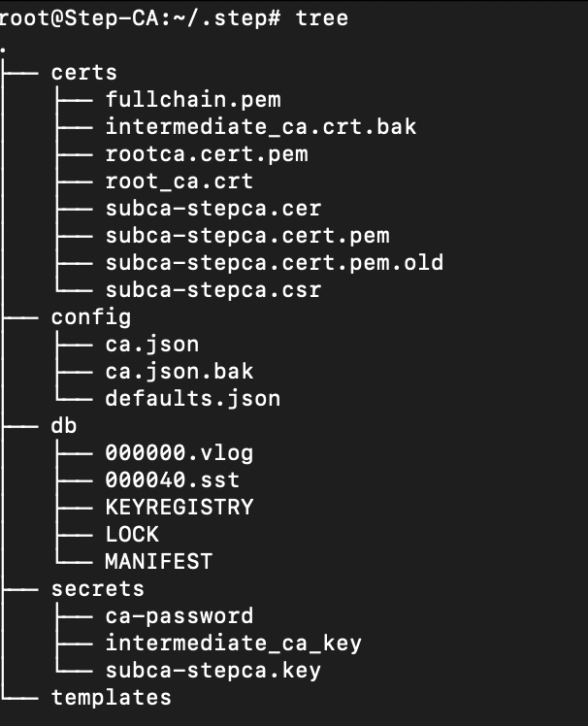This screenshot has height=726, width=588.
Task: Select subca-stepca.cert.pem.old in the tree
Action: coord(275,262)
